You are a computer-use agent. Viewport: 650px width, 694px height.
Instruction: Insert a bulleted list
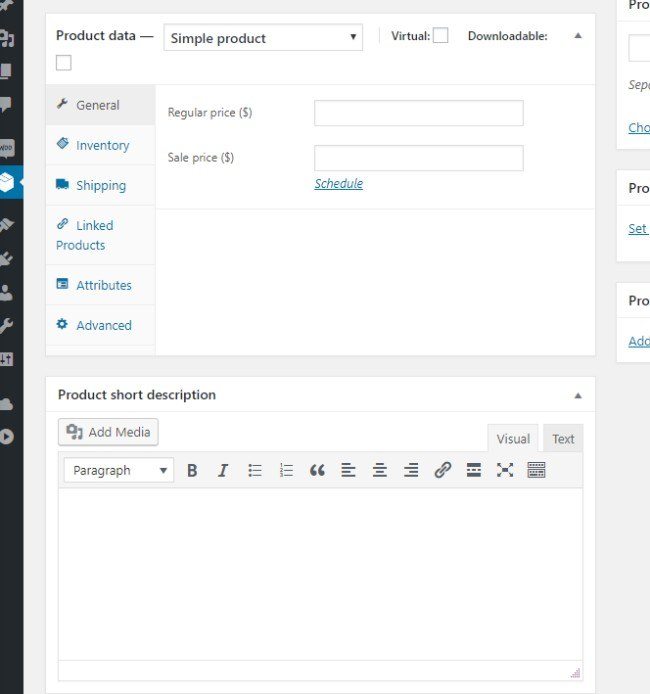[x=255, y=470]
